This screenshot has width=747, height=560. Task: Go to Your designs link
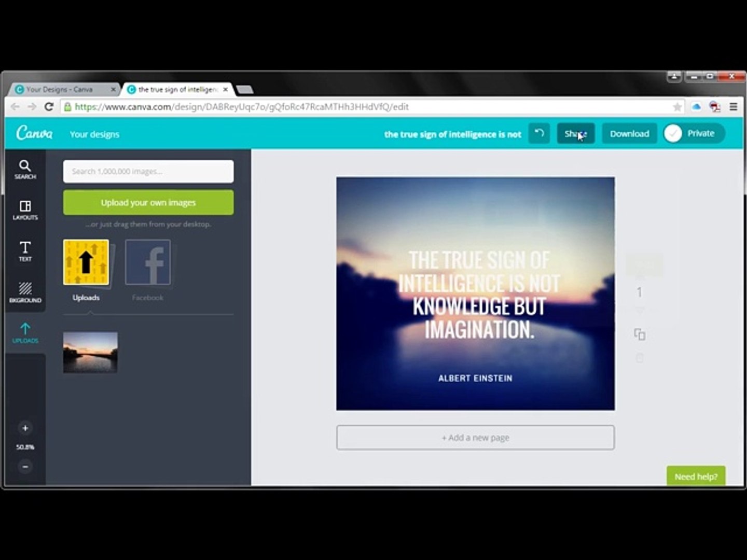(94, 134)
